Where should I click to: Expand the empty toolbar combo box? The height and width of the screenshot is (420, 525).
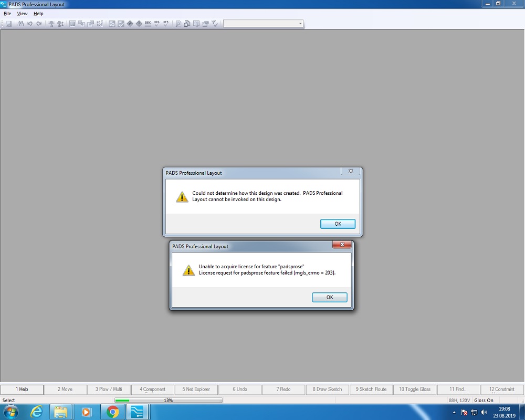pos(300,24)
